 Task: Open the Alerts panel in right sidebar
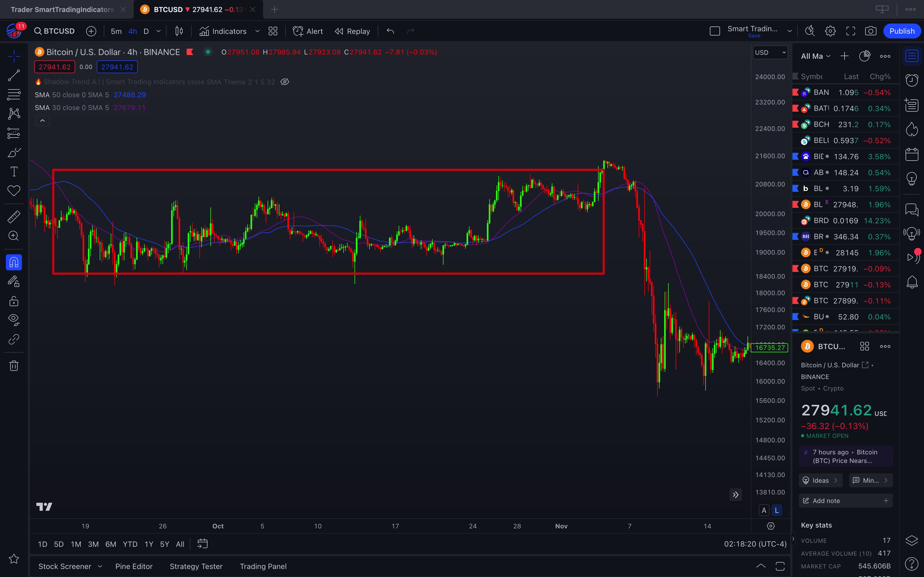coord(912,80)
